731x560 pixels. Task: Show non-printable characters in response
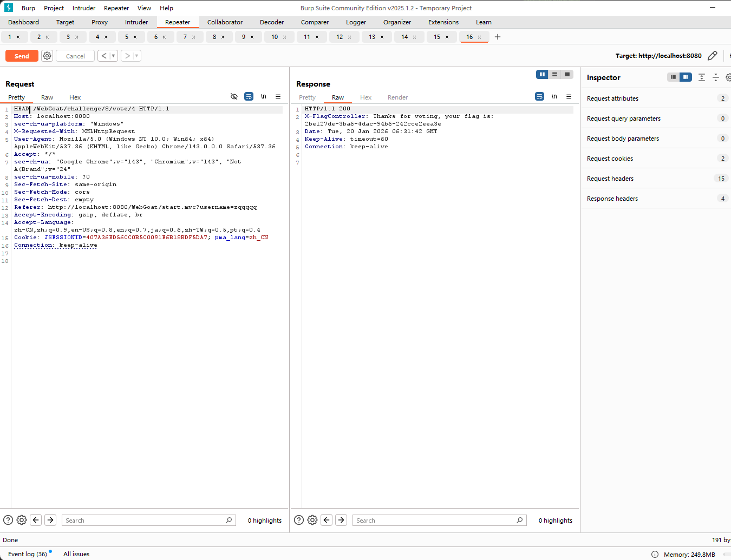554,97
